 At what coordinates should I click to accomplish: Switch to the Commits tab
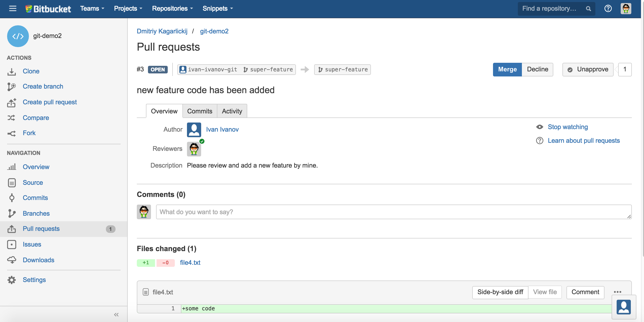pos(200,111)
